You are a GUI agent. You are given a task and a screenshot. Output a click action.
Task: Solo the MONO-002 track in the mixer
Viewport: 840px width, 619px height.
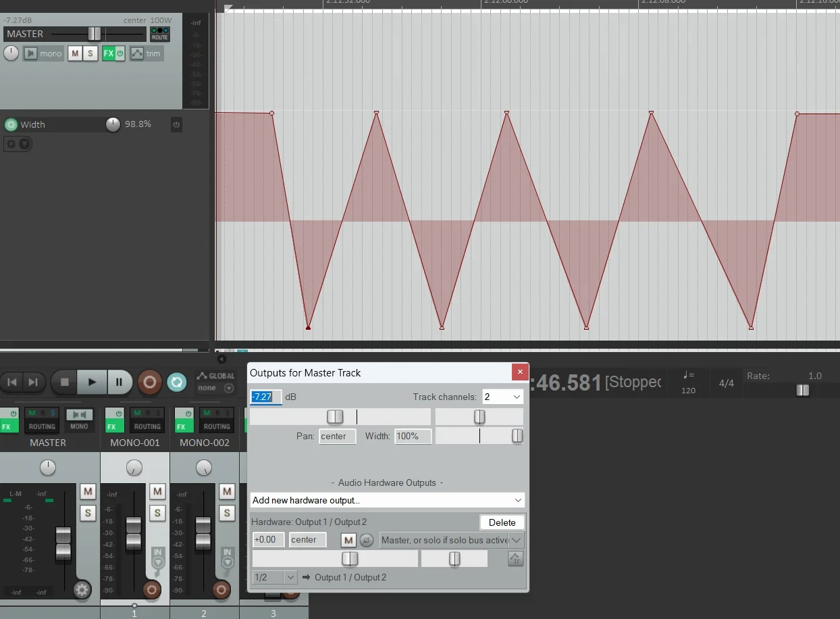pos(227,513)
